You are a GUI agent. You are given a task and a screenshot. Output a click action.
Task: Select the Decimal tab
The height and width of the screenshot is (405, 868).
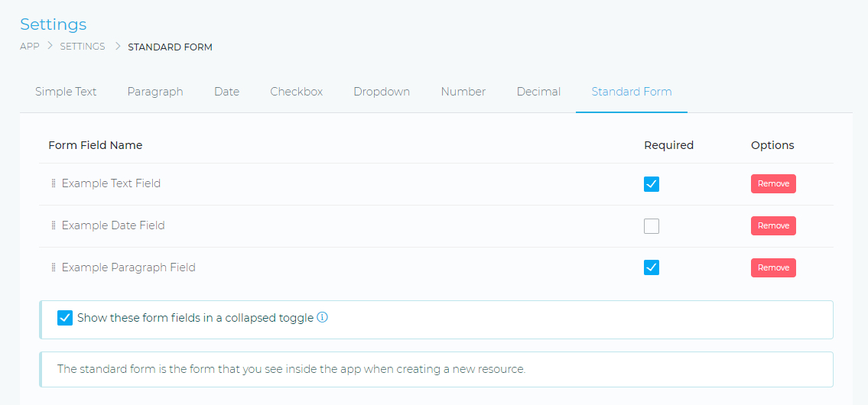pyautogui.click(x=538, y=92)
